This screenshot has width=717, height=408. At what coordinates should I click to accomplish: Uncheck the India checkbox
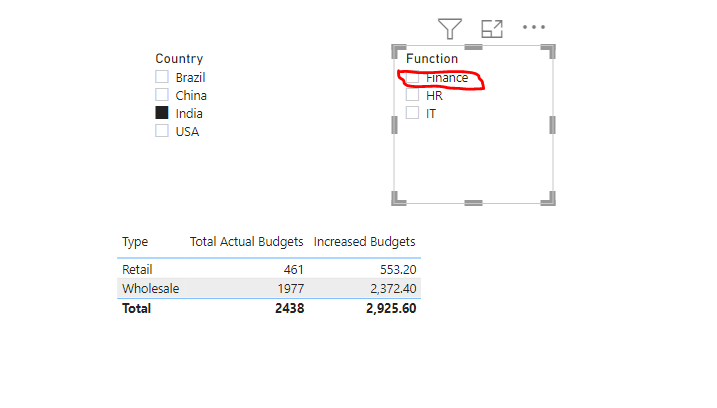click(162, 113)
